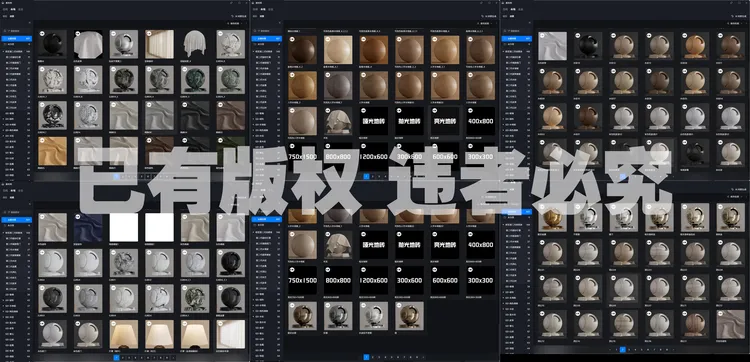
Task: Select the white curtain thumbnail beside the lampshades
Action: point(231,334)
